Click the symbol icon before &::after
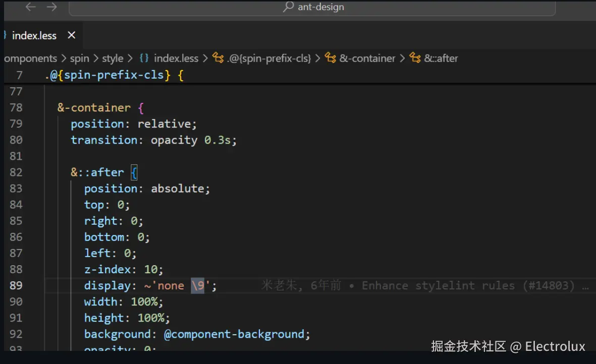Viewport: 596px width, 364px height. tap(415, 58)
